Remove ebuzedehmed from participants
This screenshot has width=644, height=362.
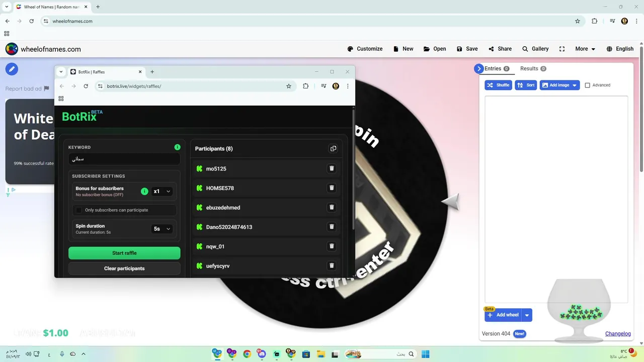(x=332, y=207)
